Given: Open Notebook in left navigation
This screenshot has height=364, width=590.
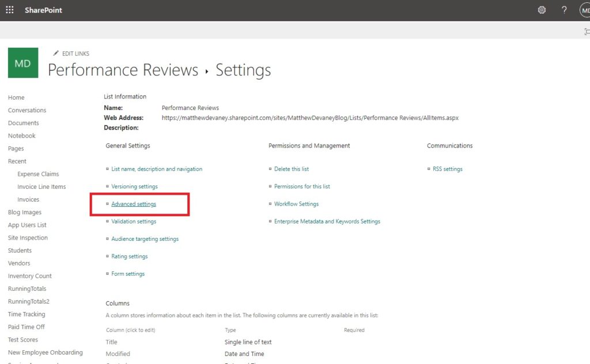Looking at the screenshot, I should click(22, 136).
